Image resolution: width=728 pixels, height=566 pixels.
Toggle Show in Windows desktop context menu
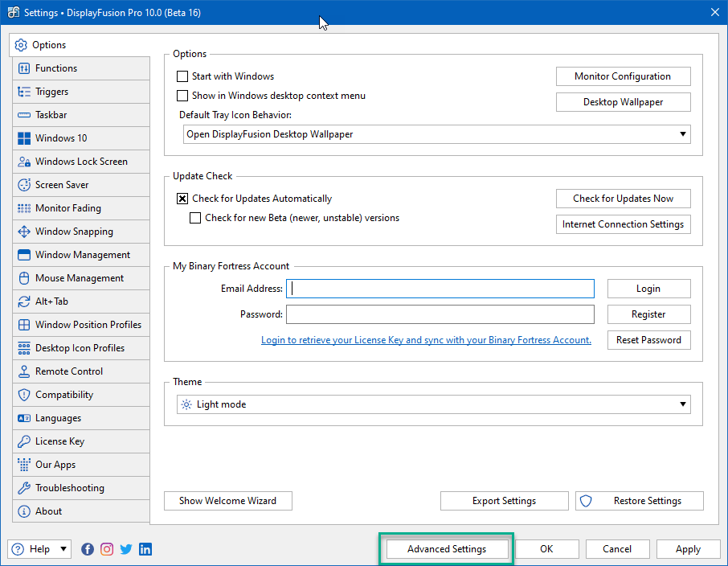(182, 96)
